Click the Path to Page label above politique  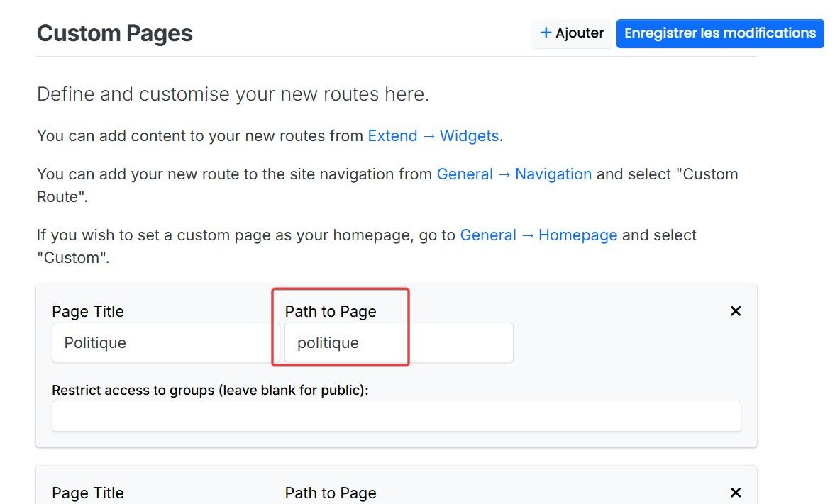(x=331, y=312)
